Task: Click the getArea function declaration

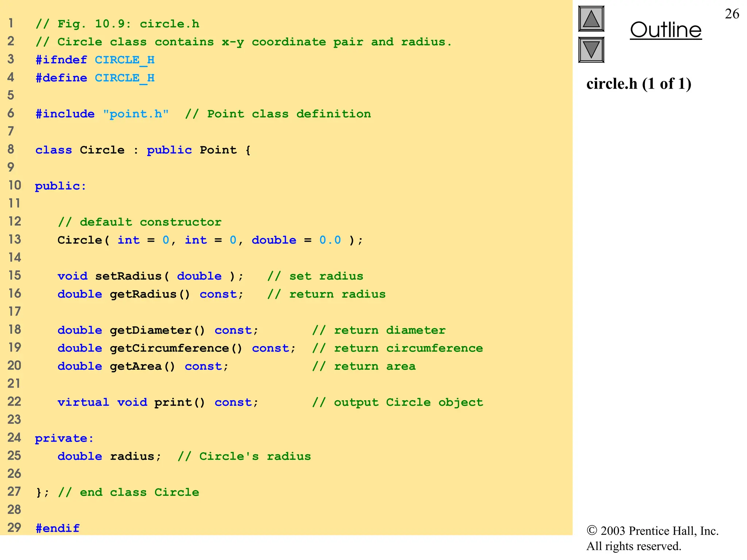Action: pos(143,366)
